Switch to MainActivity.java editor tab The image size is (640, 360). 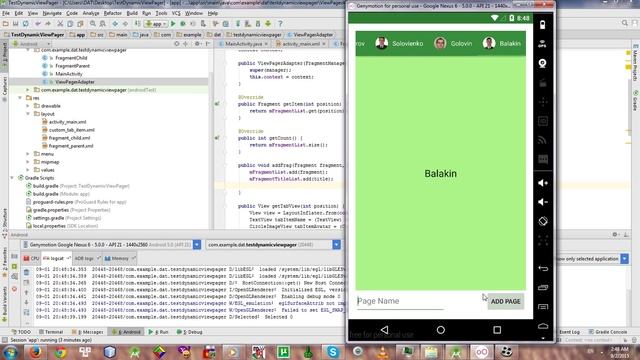pos(243,44)
